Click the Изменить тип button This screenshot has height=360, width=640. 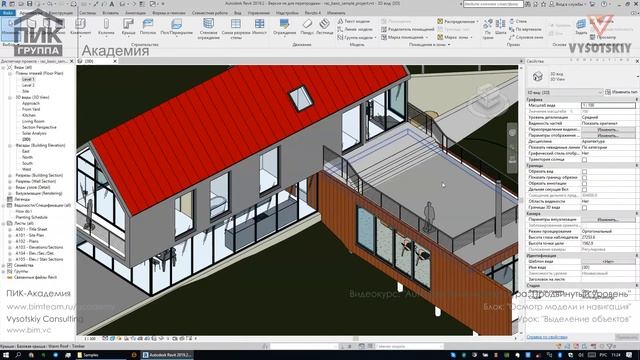point(622,92)
